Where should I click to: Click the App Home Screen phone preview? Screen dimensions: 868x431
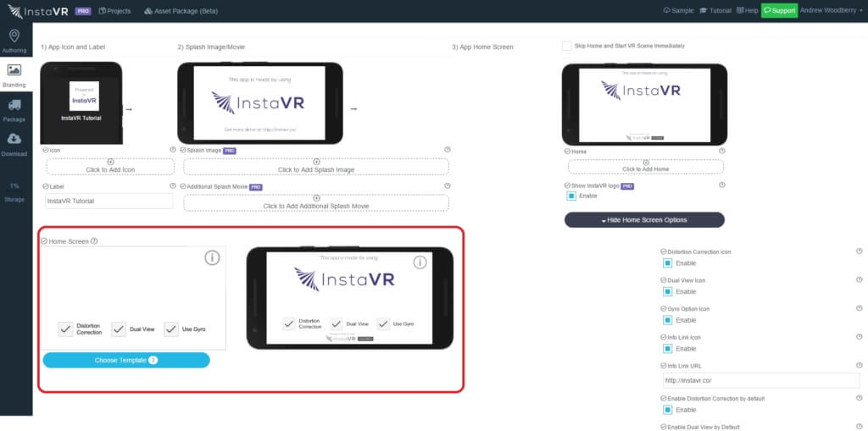click(644, 104)
